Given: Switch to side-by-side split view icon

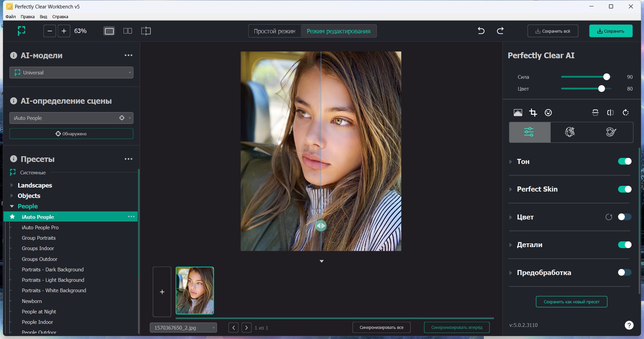Looking at the screenshot, I should click(x=128, y=31).
